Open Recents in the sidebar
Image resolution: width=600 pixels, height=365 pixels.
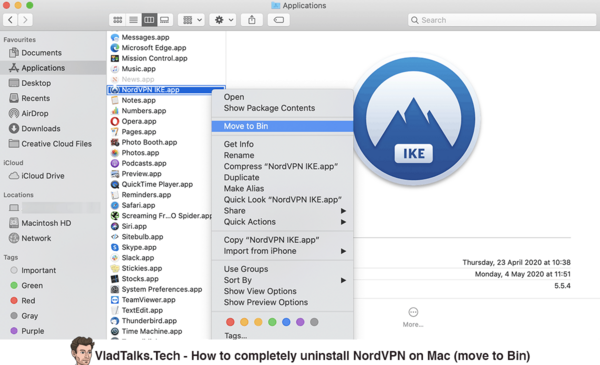pos(29,98)
